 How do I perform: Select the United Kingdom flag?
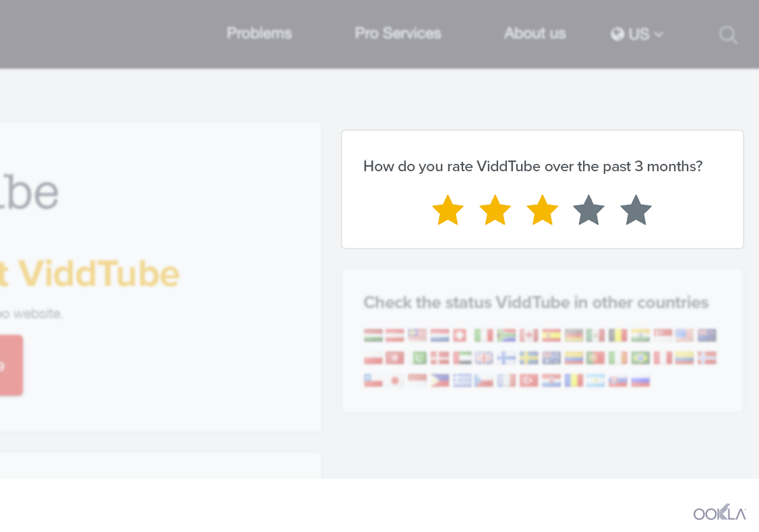484,358
